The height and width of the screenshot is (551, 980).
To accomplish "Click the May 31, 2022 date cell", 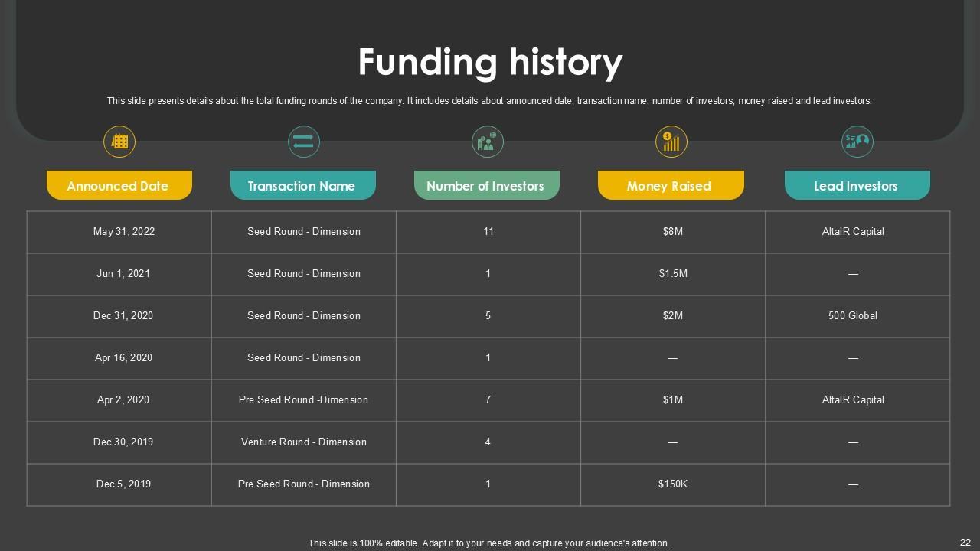I will pos(124,231).
